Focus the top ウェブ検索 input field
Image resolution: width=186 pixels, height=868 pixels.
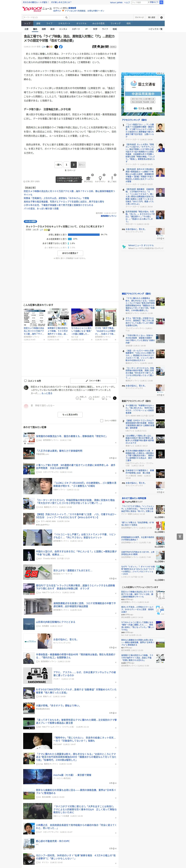point(139,2)
